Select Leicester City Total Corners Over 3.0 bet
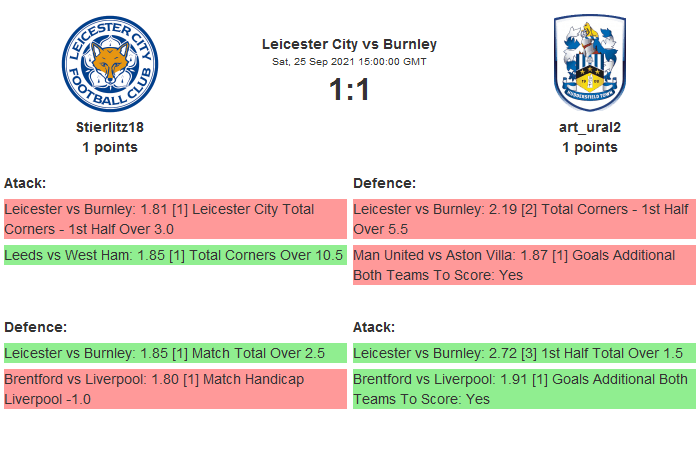Viewport: 700px width, 460px height. pyautogui.click(x=175, y=219)
